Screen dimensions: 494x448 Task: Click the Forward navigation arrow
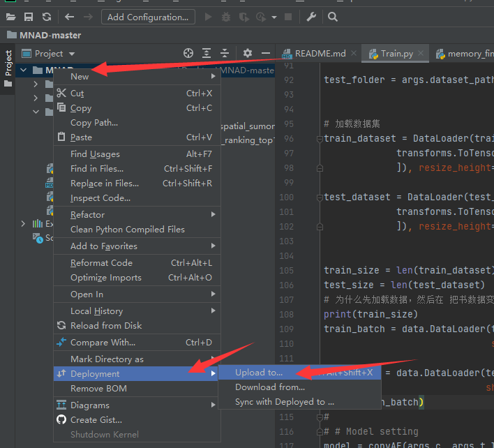click(88, 17)
